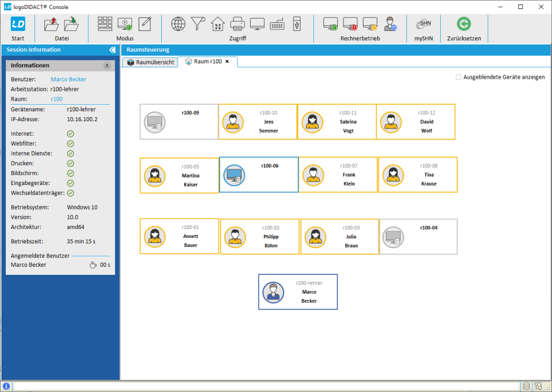Open file with red arrow folder icon
The height and width of the screenshot is (392, 552).
(52, 24)
